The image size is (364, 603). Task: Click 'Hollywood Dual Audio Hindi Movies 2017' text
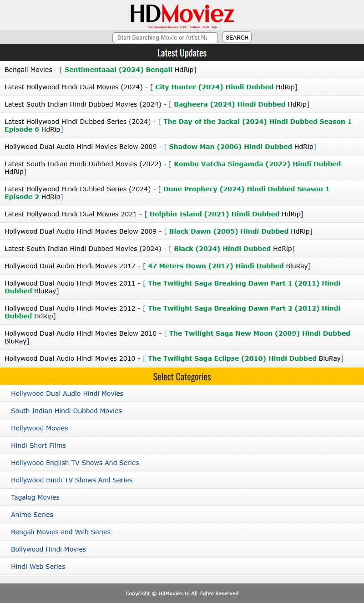(x=70, y=266)
